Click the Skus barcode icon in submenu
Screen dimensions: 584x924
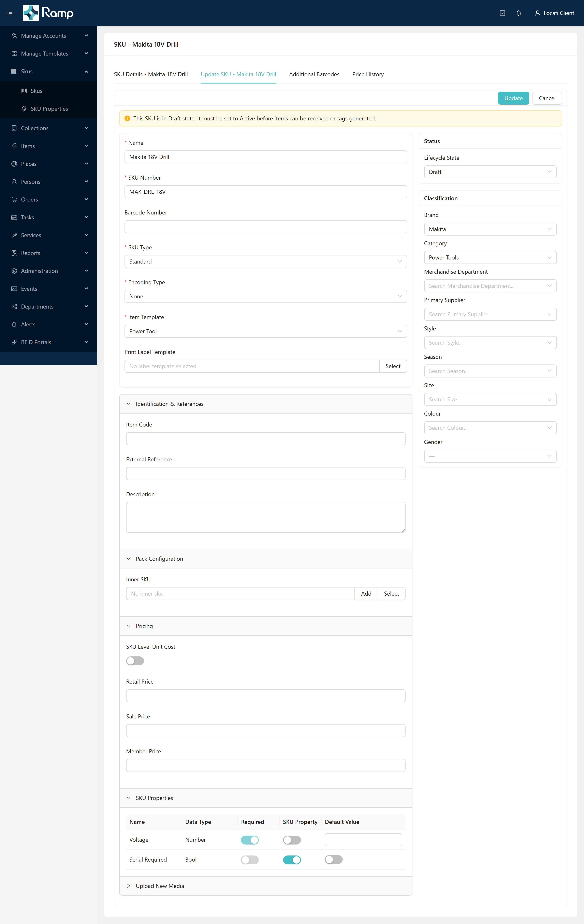click(x=24, y=91)
